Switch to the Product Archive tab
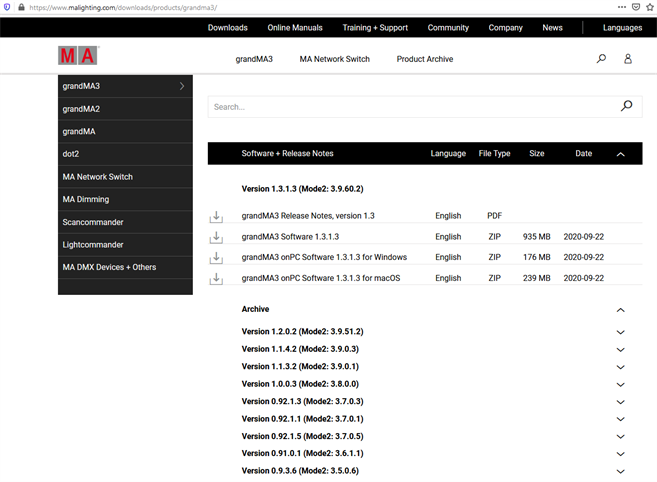 pos(424,59)
